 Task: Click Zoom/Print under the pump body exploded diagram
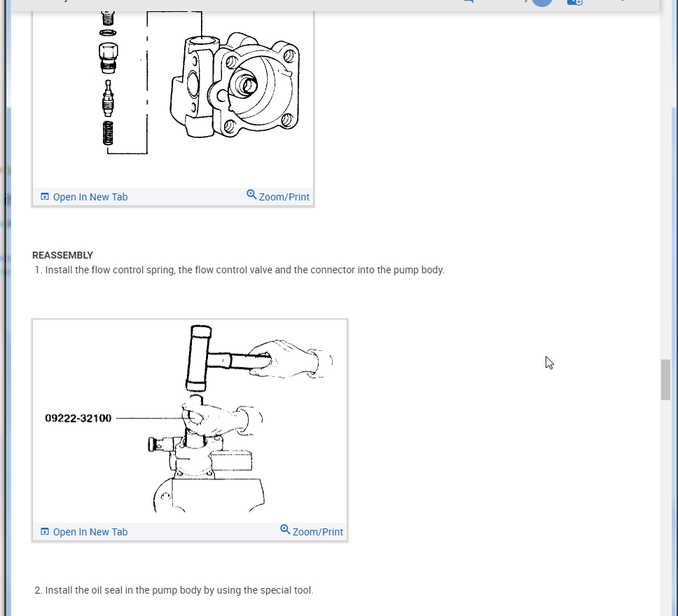point(278,196)
